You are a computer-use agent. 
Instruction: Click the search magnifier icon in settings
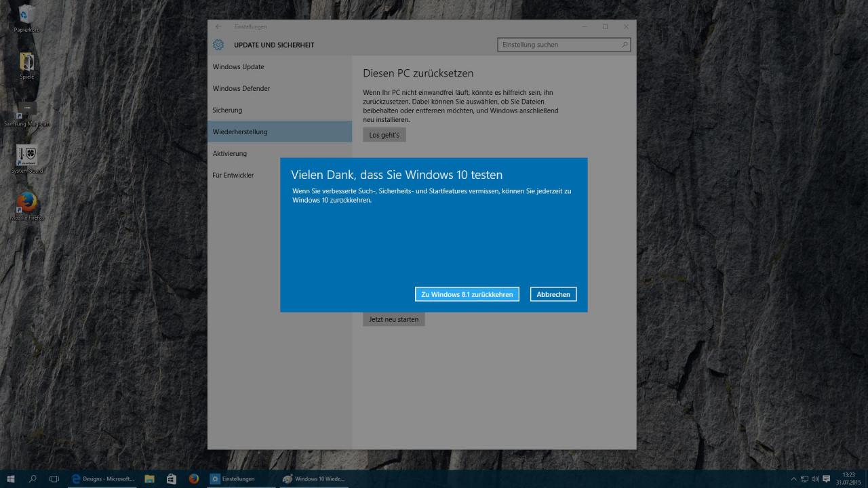[x=625, y=45]
